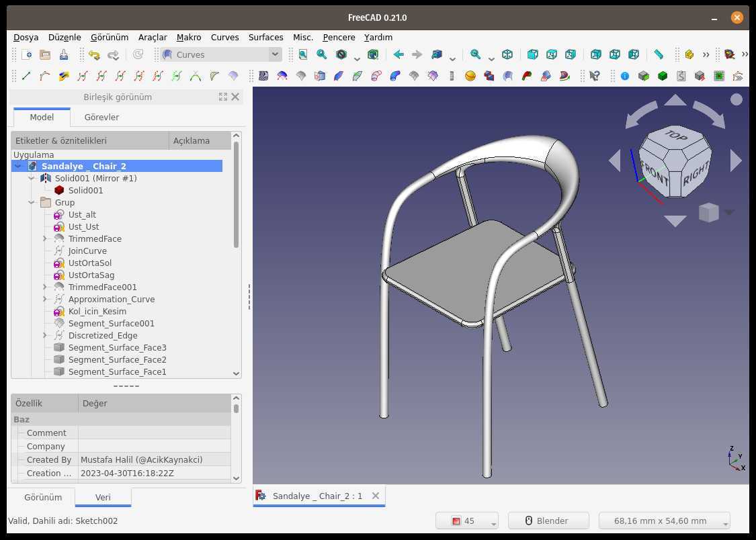This screenshot has width=756, height=540.
Task: Switch to the Görünüm property tab
Action: (43, 497)
